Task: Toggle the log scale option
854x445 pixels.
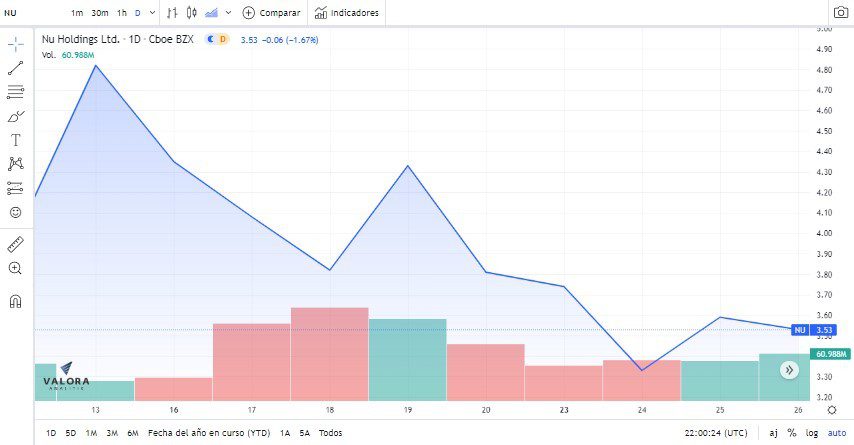Action: click(812, 433)
